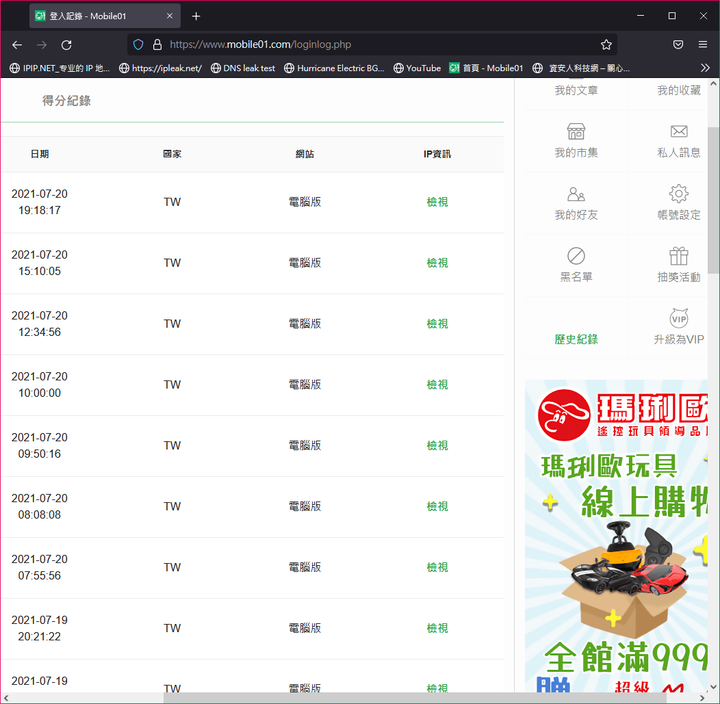Open ipleak.net bookmark

point(160,68)
